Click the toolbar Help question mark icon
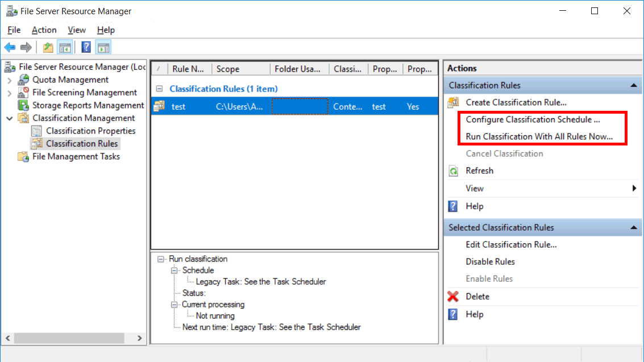Screen dimensions: 644x362 [x=86, y=47]
